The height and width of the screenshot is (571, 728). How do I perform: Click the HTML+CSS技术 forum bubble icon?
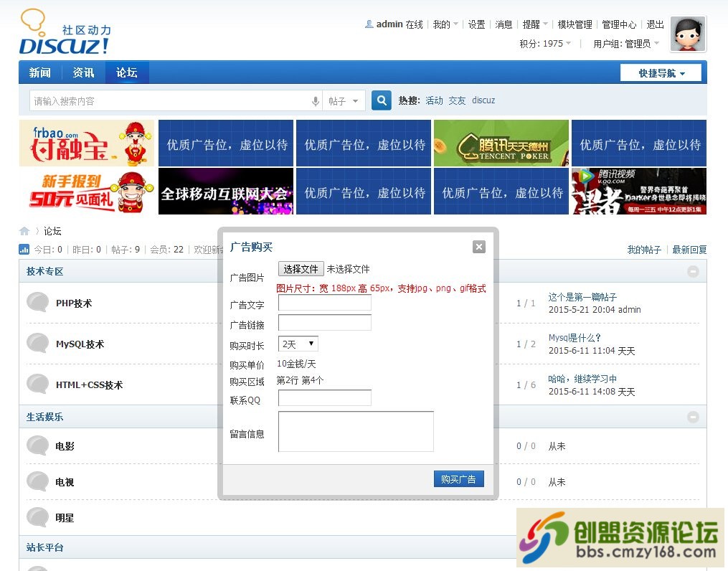[37, 384]
